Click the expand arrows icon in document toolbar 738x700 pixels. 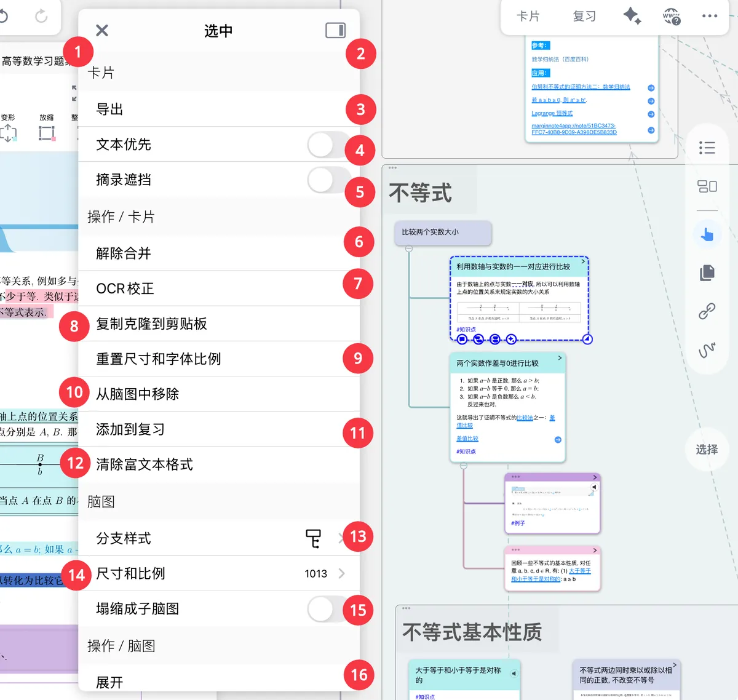[x=74, y=93]
